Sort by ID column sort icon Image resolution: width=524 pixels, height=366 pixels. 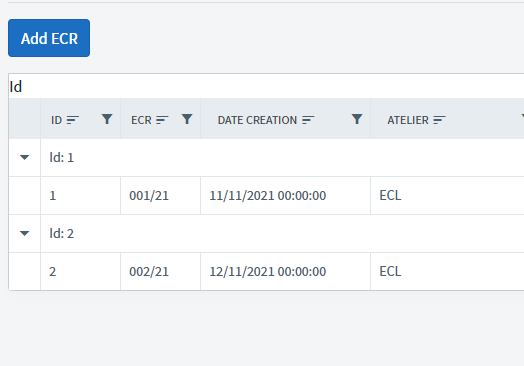(x=73, y=120)
